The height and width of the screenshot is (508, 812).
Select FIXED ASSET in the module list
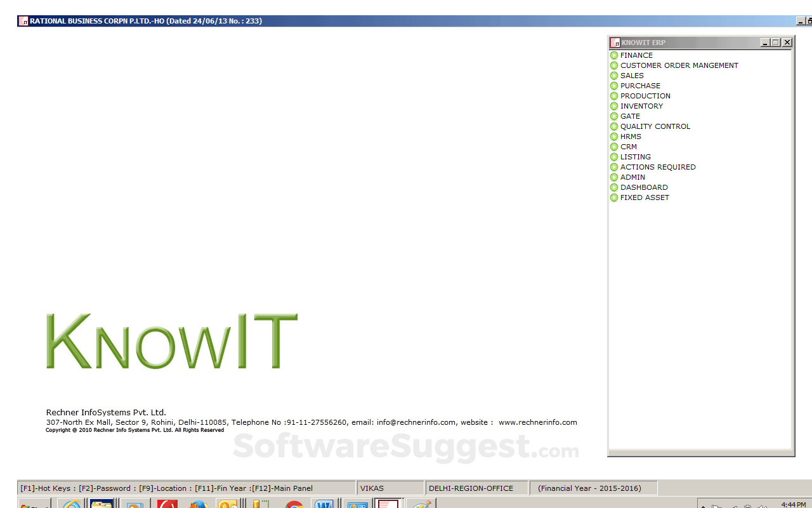645,197
